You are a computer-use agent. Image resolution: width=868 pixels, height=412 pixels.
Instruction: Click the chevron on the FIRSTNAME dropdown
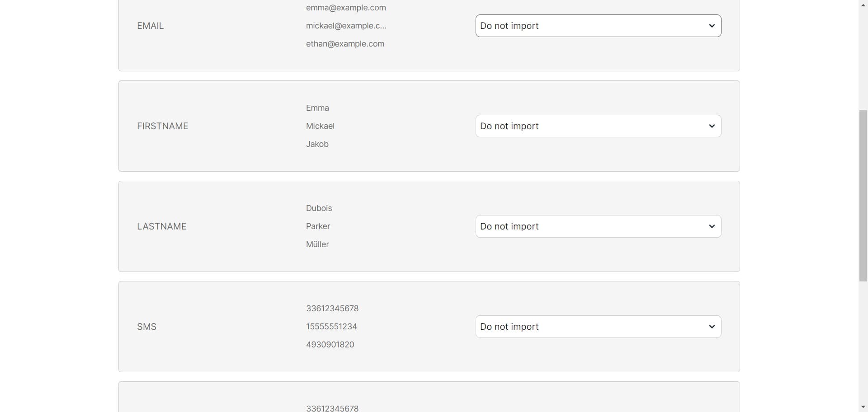(x=712, y=126)
